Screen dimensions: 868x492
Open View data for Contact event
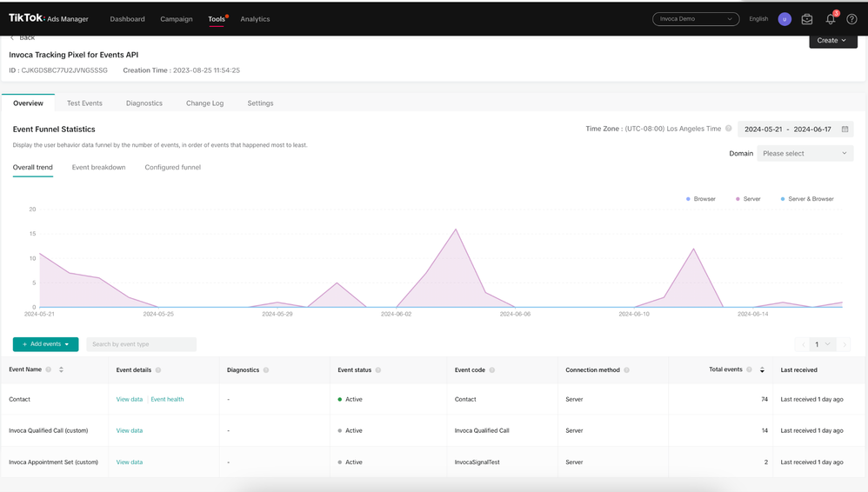[x=130, y=399]
